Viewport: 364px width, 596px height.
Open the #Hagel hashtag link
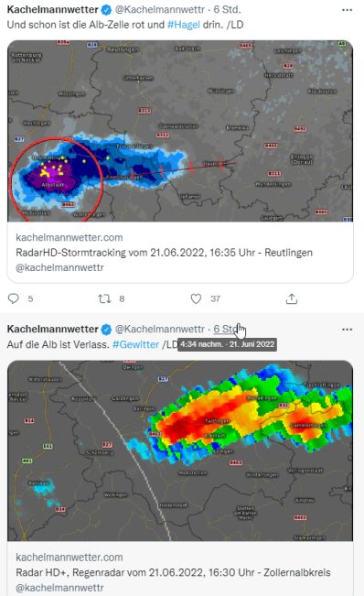(x=183, y=25)
